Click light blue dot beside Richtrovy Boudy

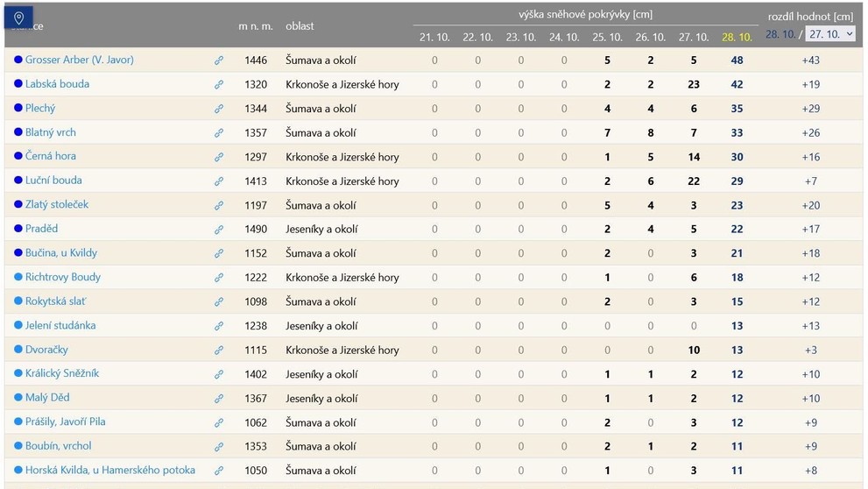coord(18,276)
